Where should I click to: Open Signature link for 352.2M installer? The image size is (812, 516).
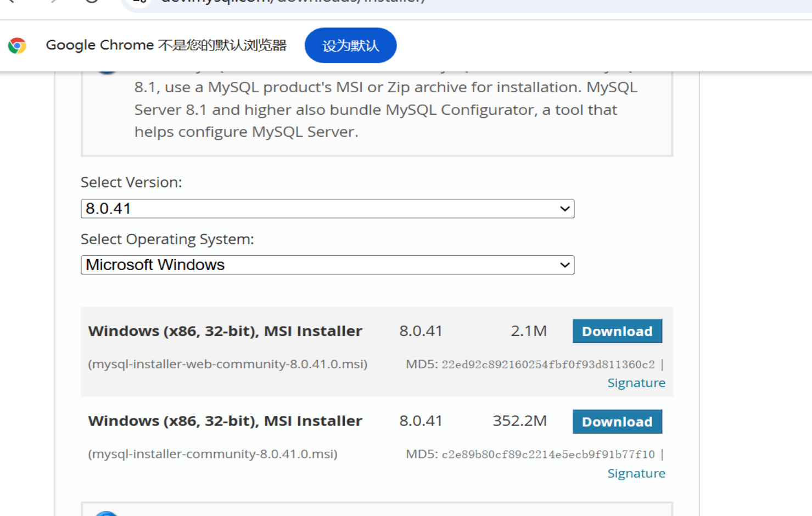tap(636, 473)
